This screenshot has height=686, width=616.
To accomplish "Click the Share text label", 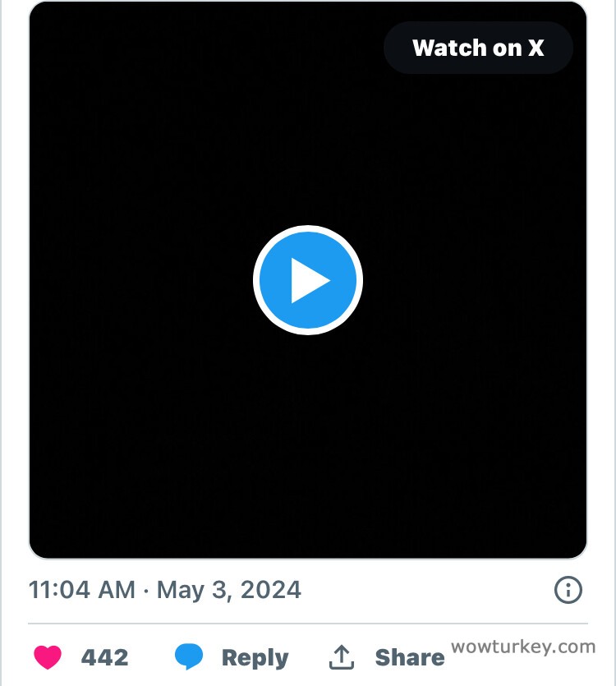I will [409, 657].
